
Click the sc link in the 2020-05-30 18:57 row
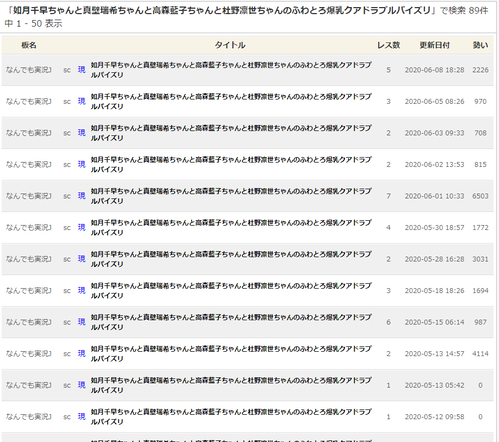67,228
